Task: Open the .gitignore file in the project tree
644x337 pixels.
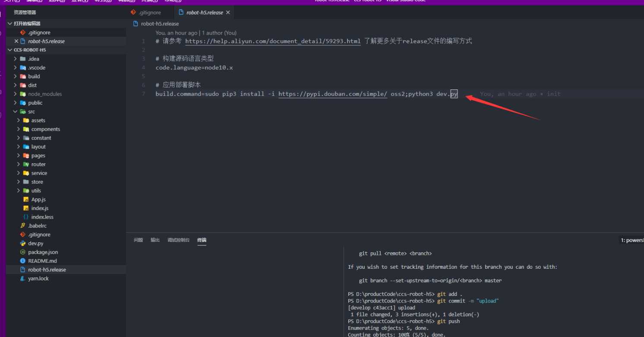Action: [x=39, y=235]
